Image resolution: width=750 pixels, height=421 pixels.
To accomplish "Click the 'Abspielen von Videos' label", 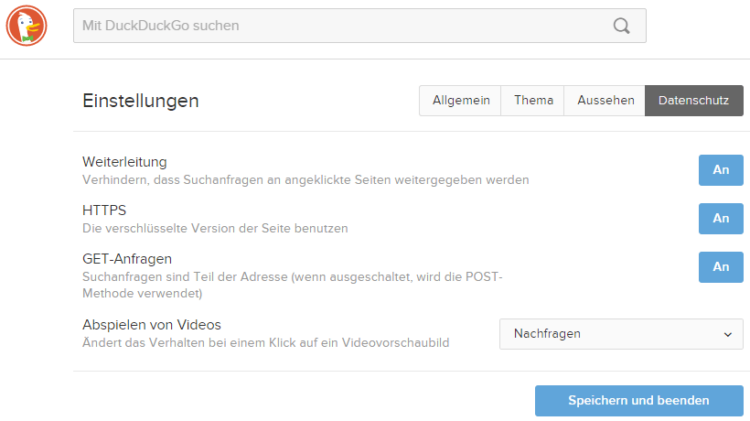I will pos(151,325).
